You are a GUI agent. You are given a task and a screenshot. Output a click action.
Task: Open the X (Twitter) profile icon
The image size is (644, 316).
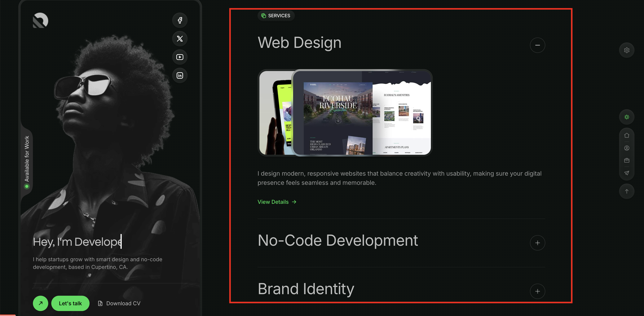tap(180, 39)
